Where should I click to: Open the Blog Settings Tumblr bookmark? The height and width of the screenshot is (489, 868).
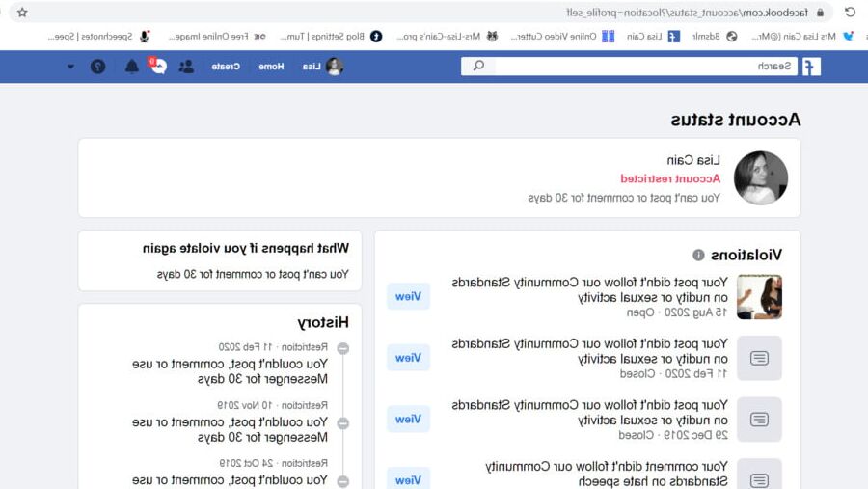click(331, 37)
